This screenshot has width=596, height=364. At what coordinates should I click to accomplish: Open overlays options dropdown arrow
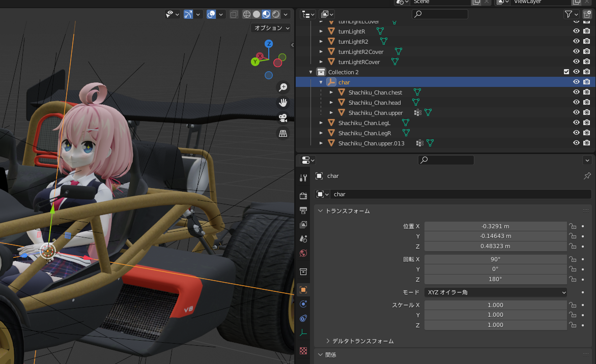coord(221,14)
